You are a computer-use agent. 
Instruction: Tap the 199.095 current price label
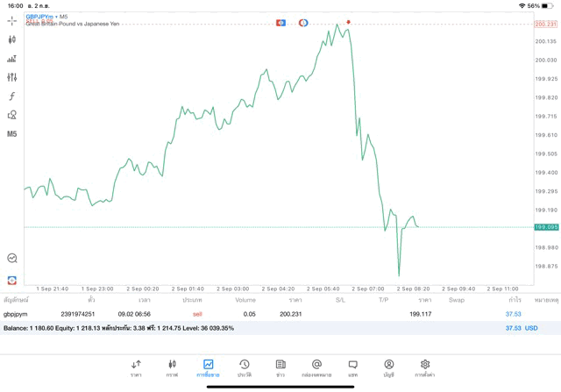545,227
